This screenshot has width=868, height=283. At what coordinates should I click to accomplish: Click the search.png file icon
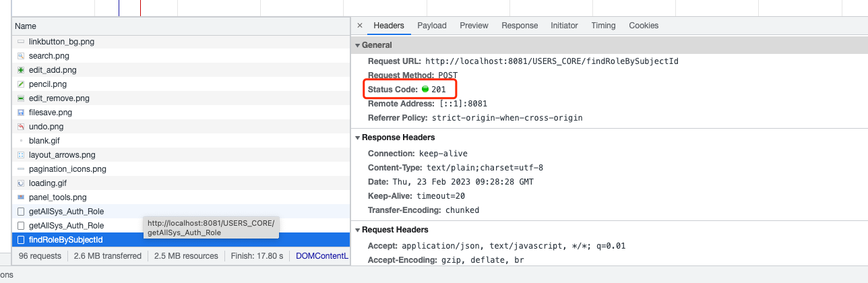(x=21, y=56)
